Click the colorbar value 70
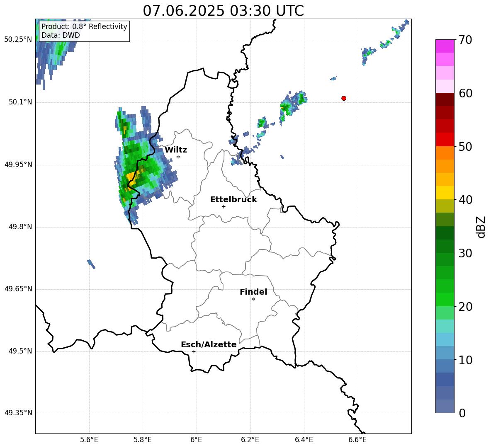The width and height of the screenshot is (491, 448). pos(465,40)
